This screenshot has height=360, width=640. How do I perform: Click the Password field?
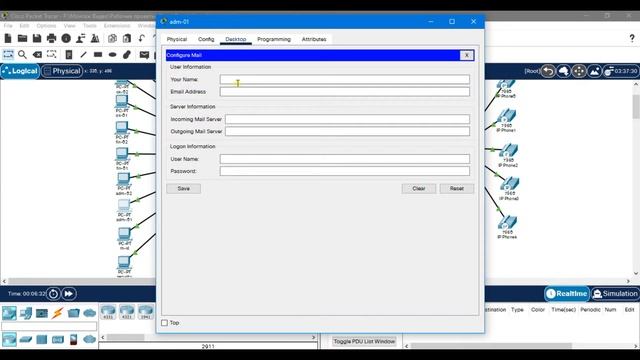pyautogui.click(x=344, y=171)
